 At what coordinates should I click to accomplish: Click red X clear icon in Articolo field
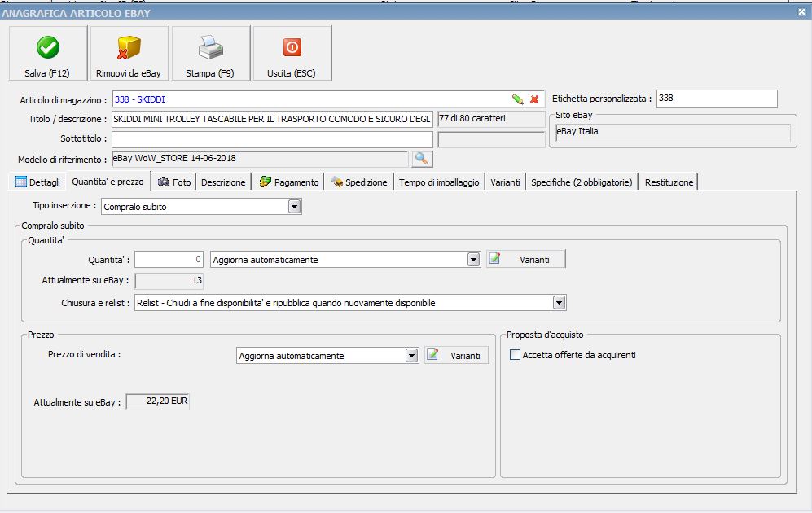tap(534, 99)
